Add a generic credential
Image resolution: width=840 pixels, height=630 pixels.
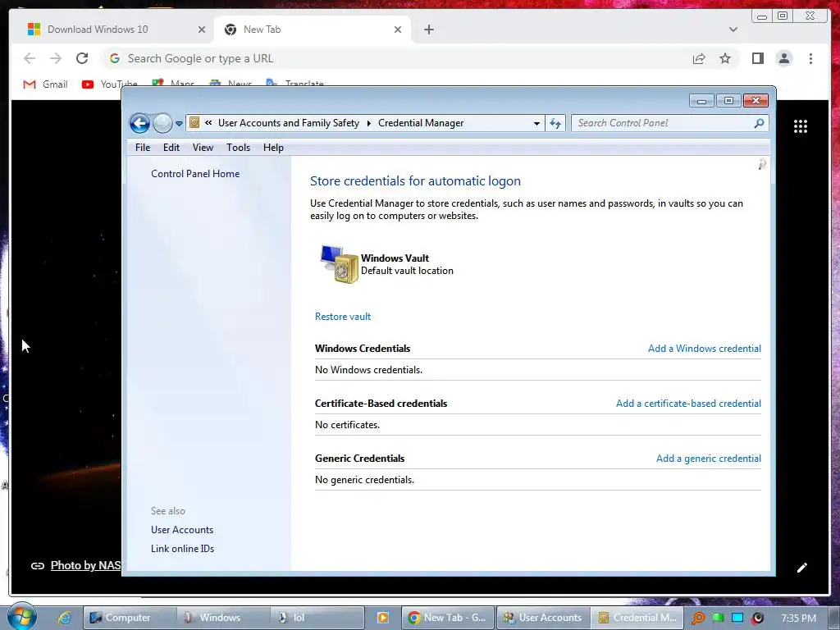(x=708, y=459)
